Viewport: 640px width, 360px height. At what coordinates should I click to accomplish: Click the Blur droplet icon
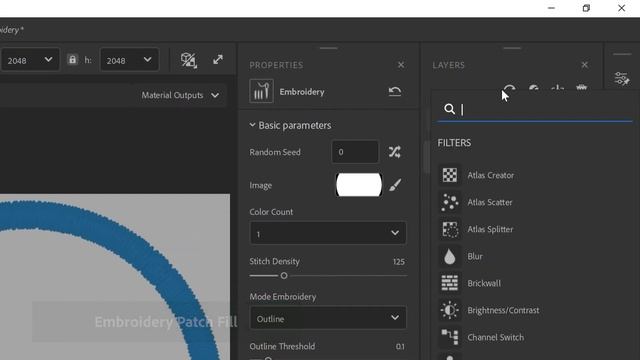pos(450,256)
